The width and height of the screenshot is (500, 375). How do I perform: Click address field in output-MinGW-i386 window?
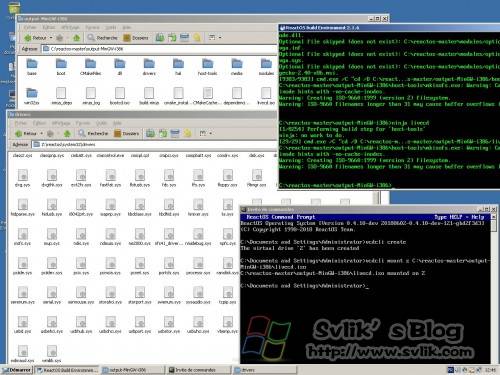pyautogui.click(x=159, y=49)
